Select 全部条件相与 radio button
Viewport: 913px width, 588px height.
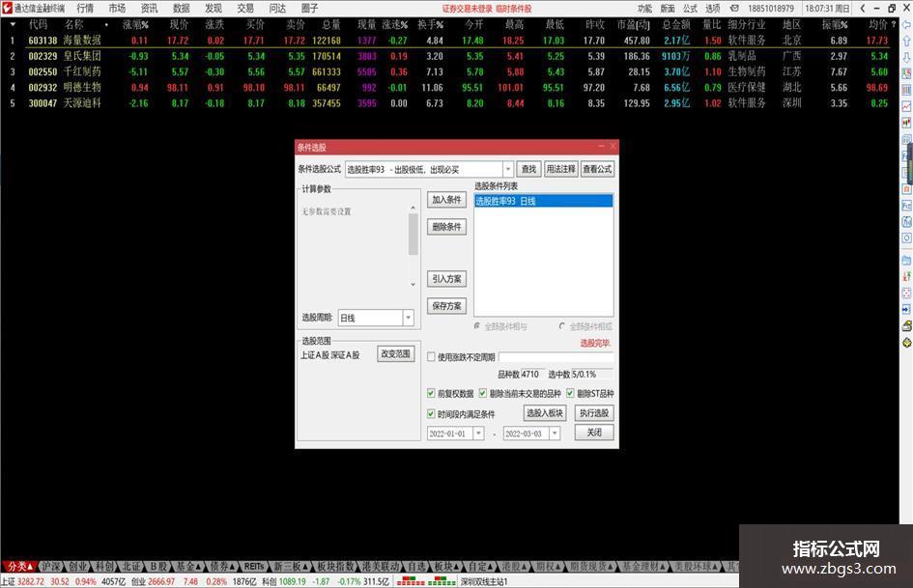point(477,326)
